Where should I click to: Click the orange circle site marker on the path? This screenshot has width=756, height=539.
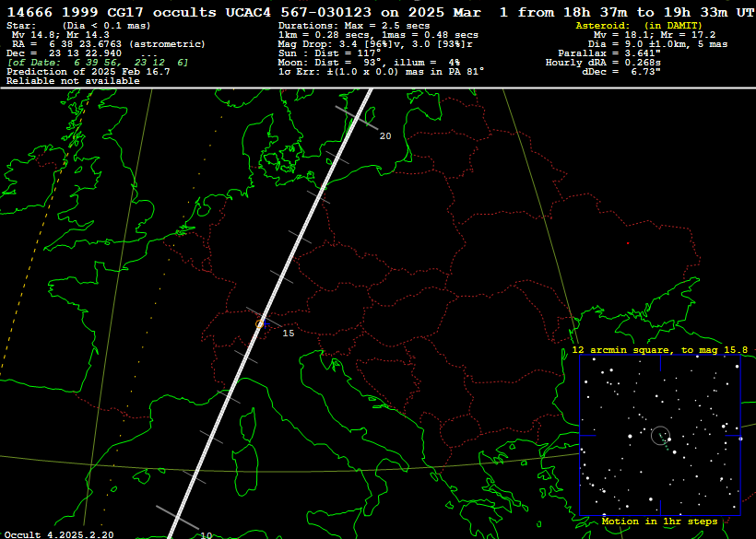click(x=260, y=324)
